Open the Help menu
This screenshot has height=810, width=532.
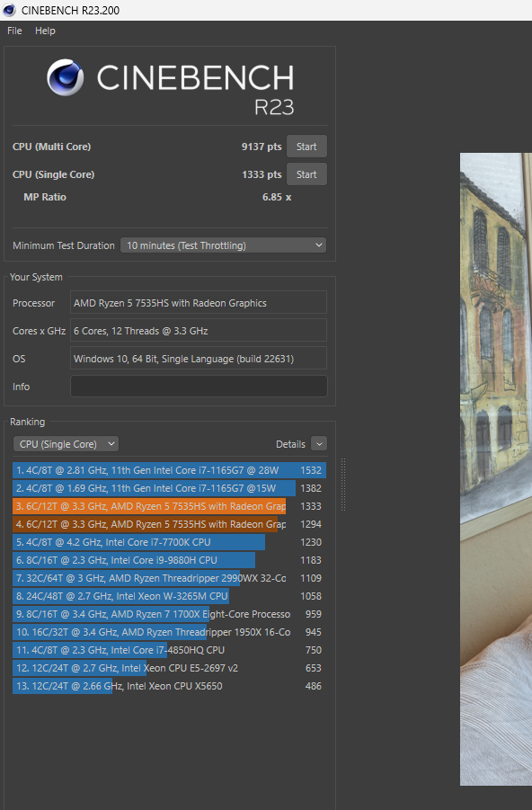point(45,31)
